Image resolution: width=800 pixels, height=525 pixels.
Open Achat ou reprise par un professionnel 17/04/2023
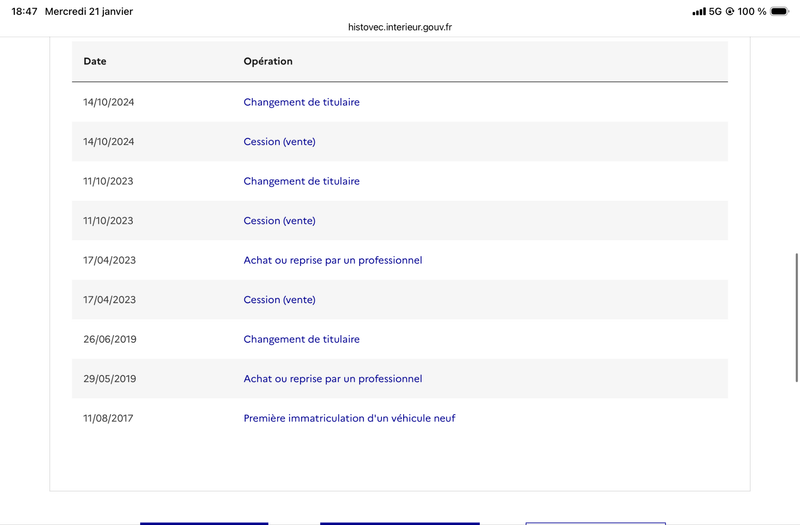coord(332,260)
